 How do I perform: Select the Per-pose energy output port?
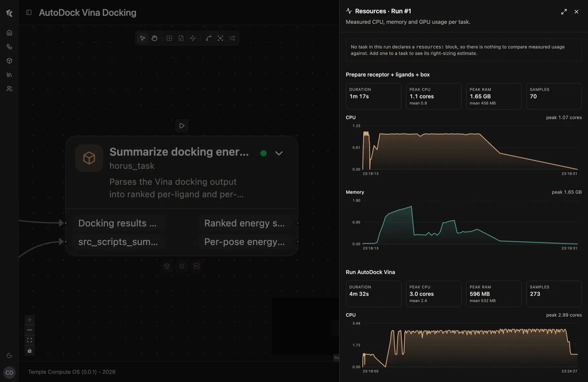[244, 242]
